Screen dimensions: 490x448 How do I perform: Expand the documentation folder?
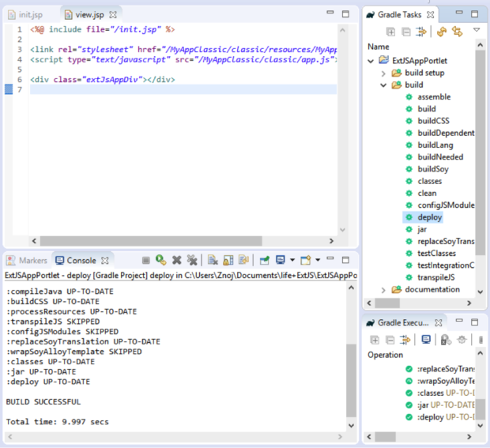[x=383, y=290]
